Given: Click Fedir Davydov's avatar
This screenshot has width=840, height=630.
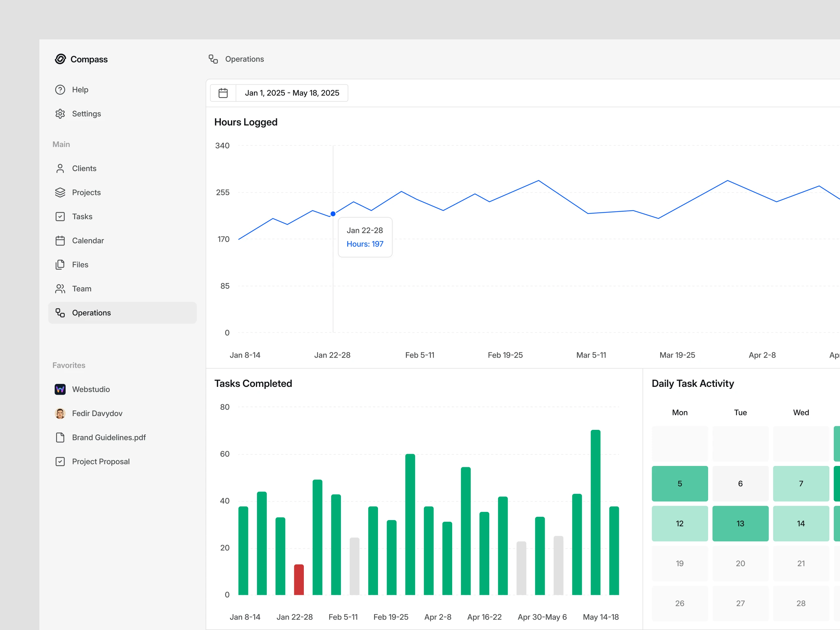Looking at the screenshot, I should point(60,413).
